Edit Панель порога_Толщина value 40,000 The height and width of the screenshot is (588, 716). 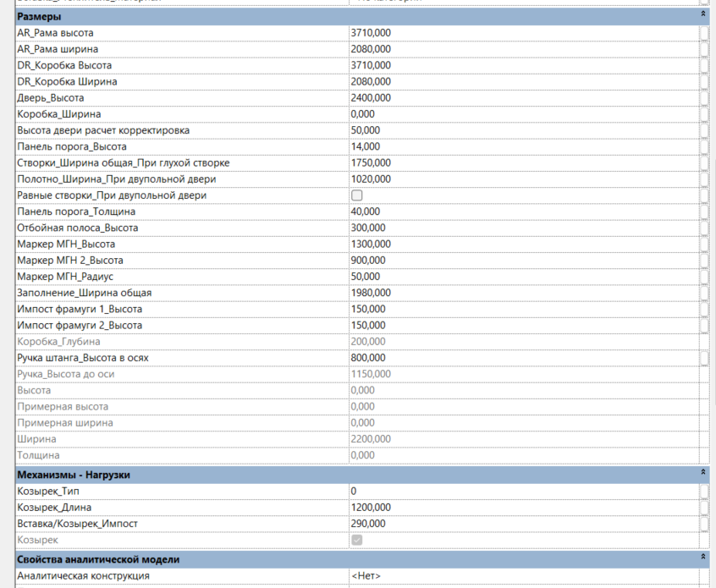524,212
